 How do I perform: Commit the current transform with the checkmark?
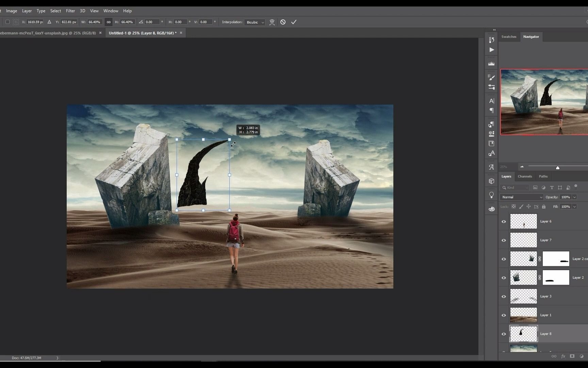[294, 22]
